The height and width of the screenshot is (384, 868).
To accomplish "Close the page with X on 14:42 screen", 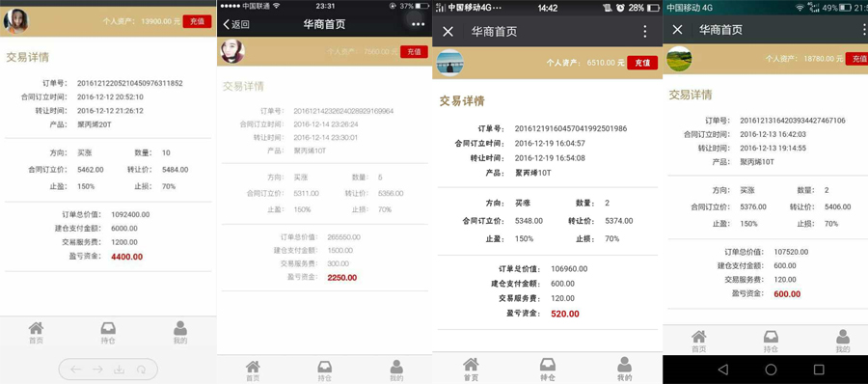I will click(448, 32).
